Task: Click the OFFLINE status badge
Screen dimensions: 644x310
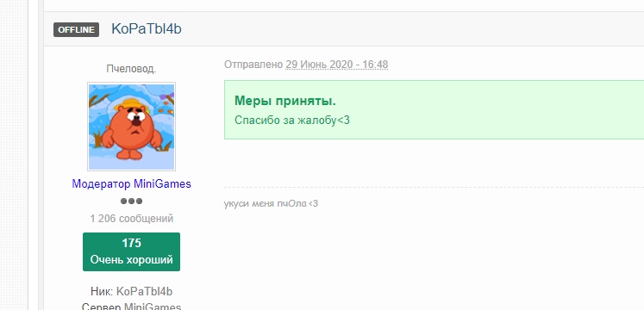Action: (76, 29)
